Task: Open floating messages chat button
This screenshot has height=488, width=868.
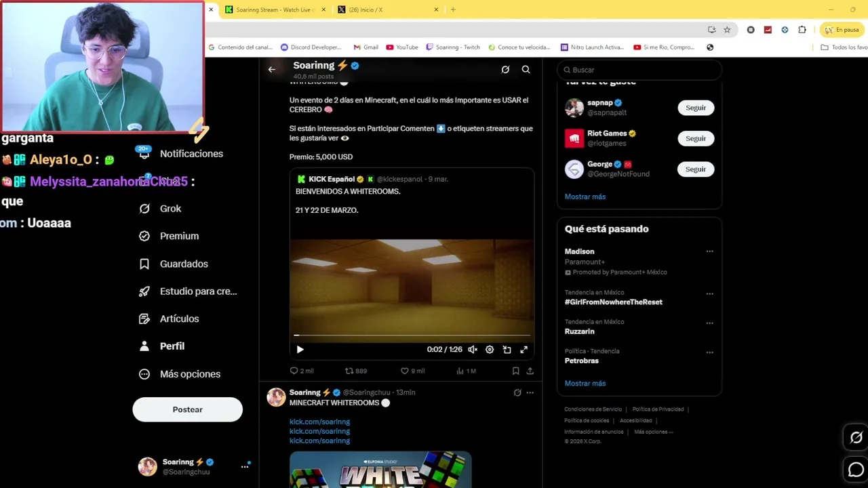Action: pos(856,469)
